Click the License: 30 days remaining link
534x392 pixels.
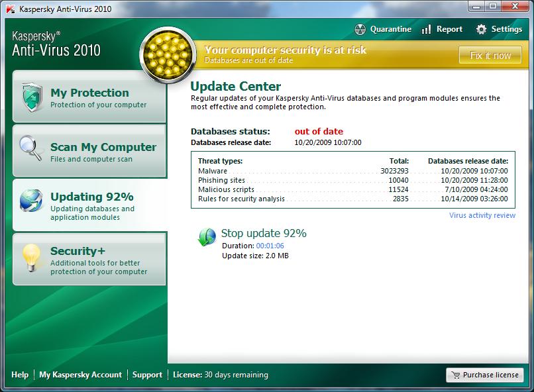pos(221,375)
